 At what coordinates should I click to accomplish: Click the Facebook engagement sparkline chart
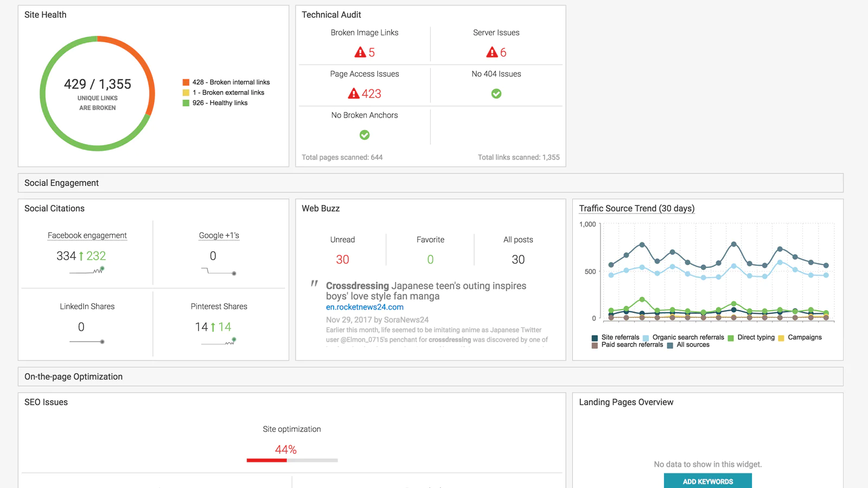click(x=87, y=271)
